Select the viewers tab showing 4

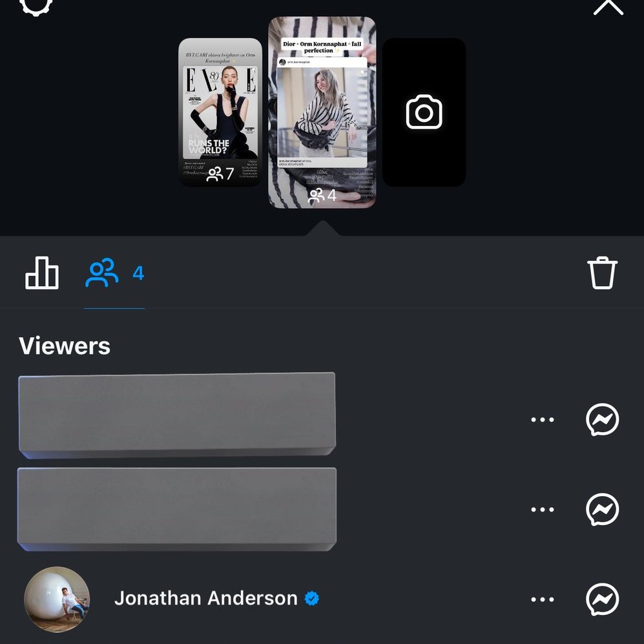tap(114, 273)
